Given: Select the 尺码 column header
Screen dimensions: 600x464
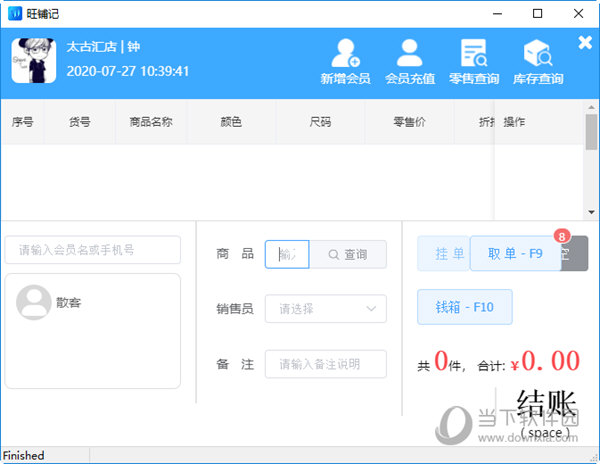Looking at the screenshot, I should 320,122.
